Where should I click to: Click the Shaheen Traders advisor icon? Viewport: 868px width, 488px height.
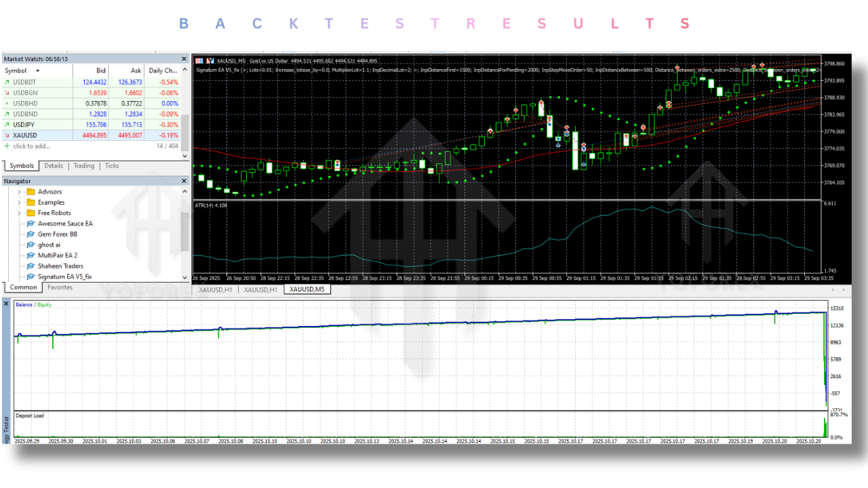tap(31, 266)
